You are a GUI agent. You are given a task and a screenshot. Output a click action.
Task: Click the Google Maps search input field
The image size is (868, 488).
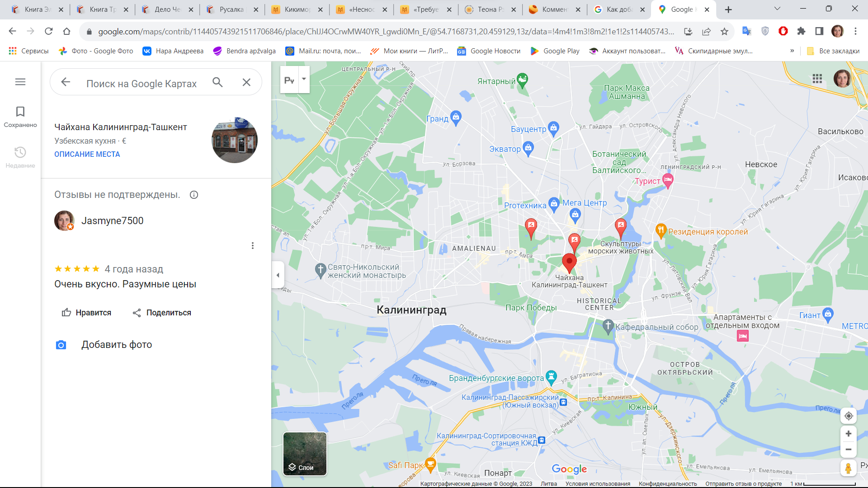click(141, 84)
